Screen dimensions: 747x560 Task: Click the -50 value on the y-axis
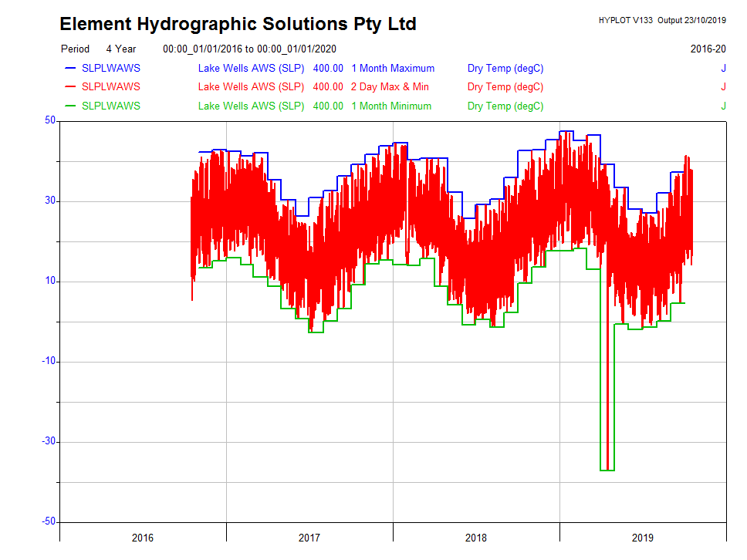pos(48,521)
